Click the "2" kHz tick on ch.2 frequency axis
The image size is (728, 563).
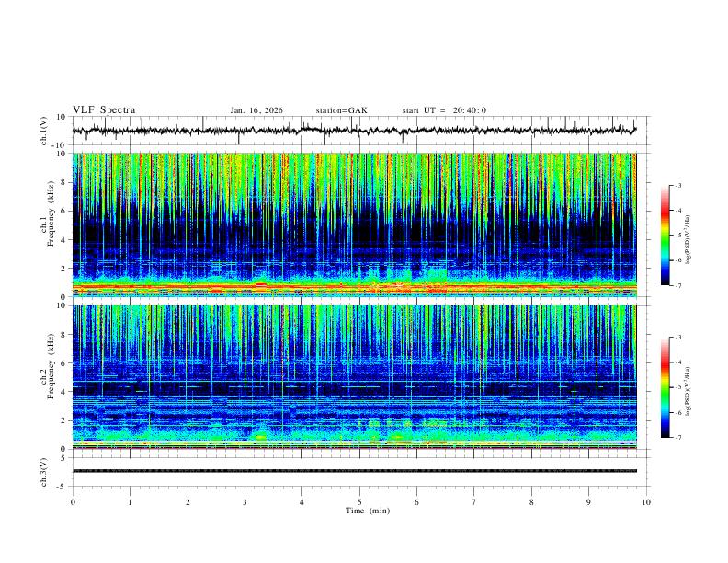pos(65,420)
